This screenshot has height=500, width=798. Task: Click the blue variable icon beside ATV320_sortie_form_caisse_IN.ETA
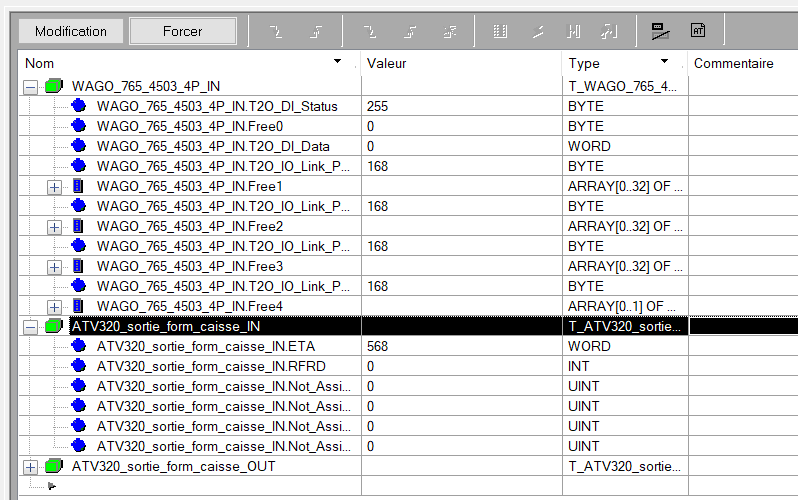click(x=79, y=346)
